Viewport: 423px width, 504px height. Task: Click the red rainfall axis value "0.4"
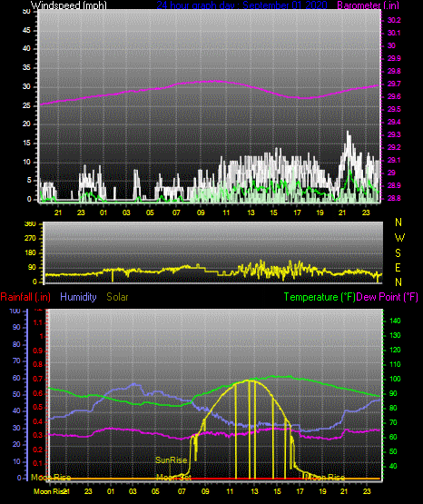[x=38, y=421]
